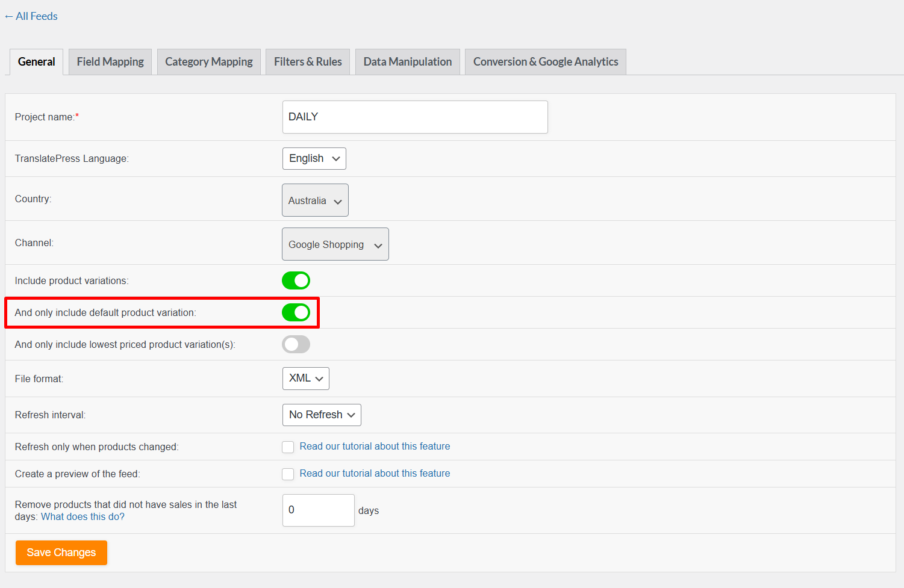Open Conversion & Google Analytics tab
Viewport: 904px width, 588px height.
(546, 62)
